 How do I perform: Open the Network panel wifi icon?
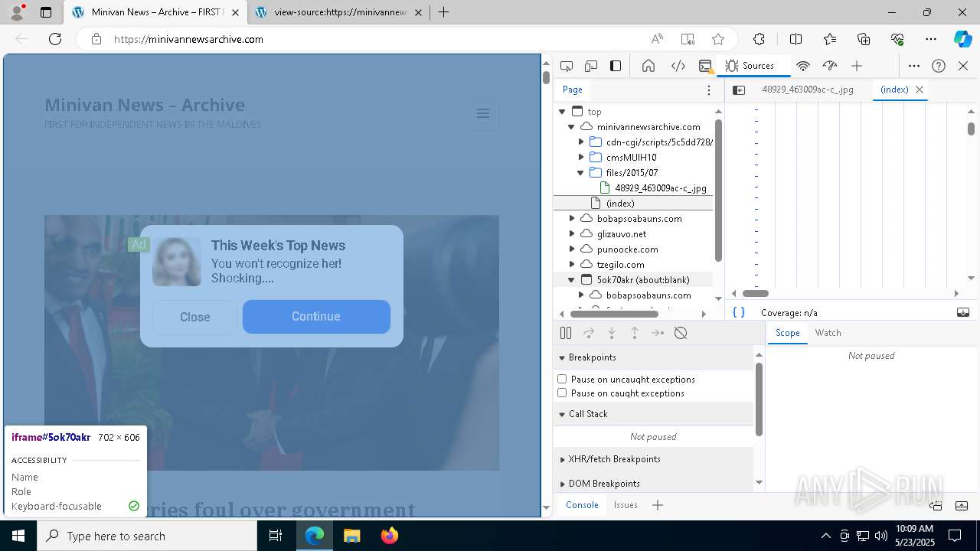click(x=803, y=66)
